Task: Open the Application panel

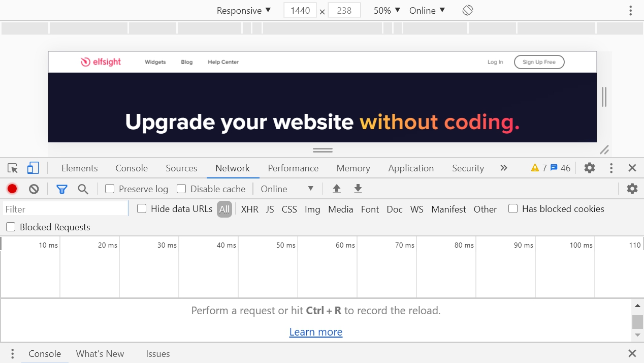Action: point(410,168)
